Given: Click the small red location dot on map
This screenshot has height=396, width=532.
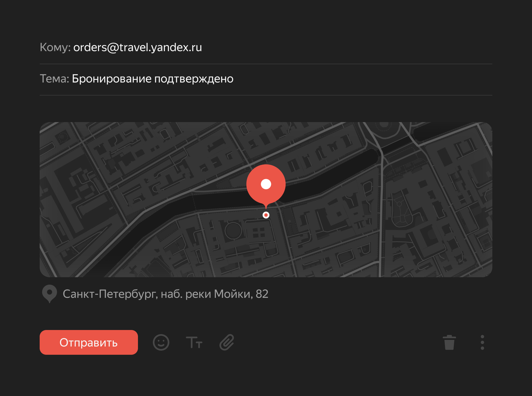Looking at the screenshot, I should coord(266,215).
